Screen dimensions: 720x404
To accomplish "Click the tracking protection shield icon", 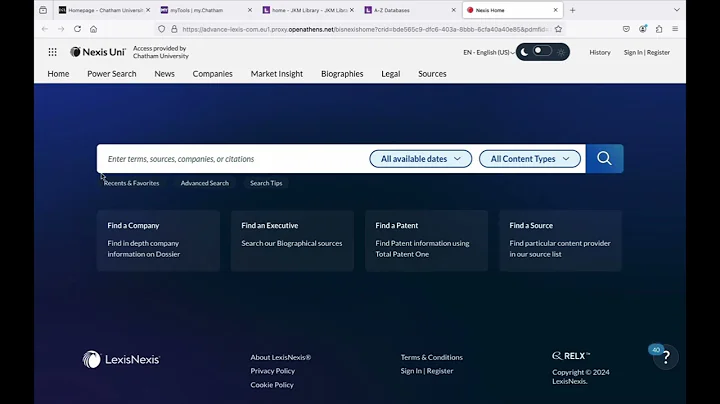I will [162, 29].
